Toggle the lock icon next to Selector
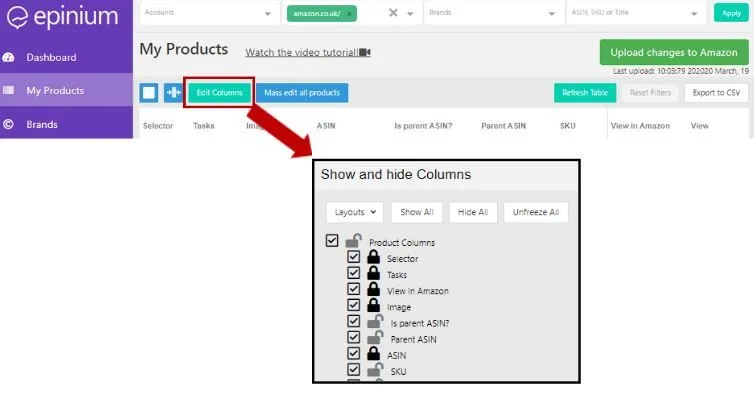Viewport: 754px width, 404px height. [x=374, y=257]
